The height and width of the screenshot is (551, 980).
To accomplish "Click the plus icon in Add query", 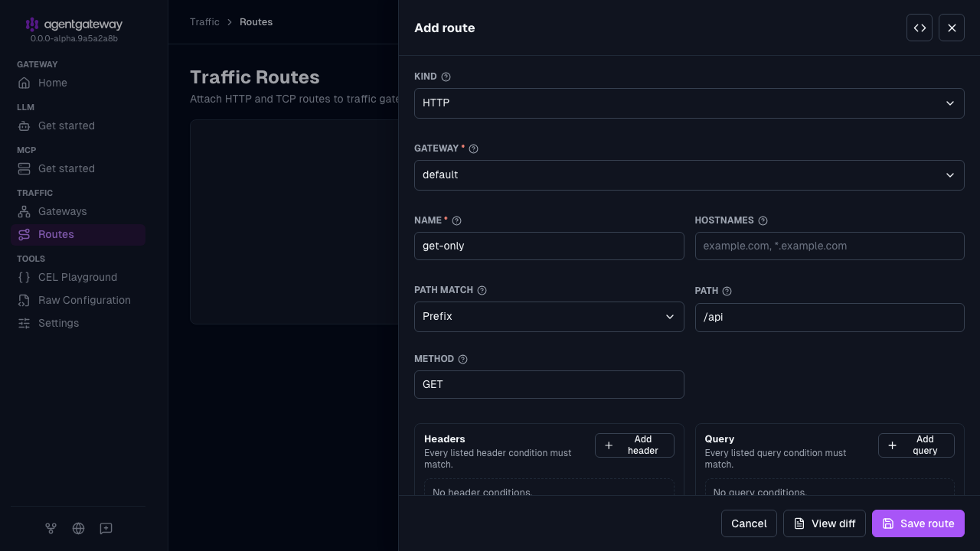I will (x=892, y=445).
